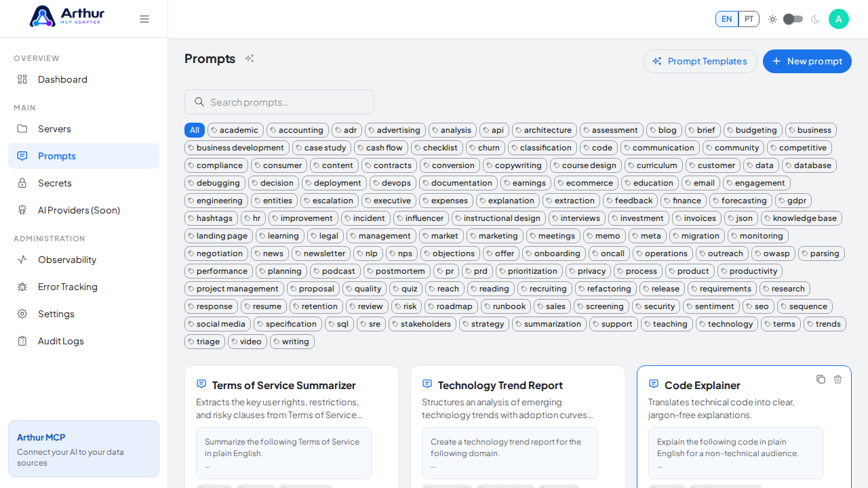The height and width of the screenshot is (488, 868).
Task: Collapse the sidebar with the hamburger icon
Action: pos(144,19)
